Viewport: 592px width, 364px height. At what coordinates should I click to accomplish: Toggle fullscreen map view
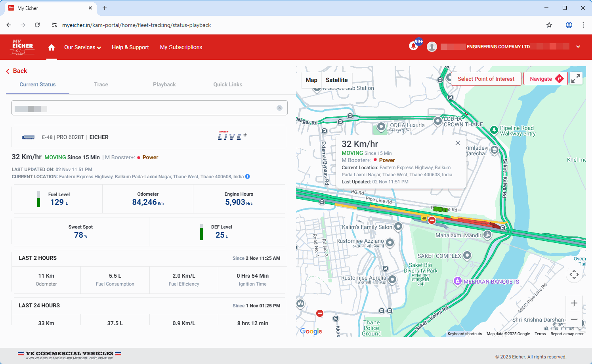click(x=576, y=78)
